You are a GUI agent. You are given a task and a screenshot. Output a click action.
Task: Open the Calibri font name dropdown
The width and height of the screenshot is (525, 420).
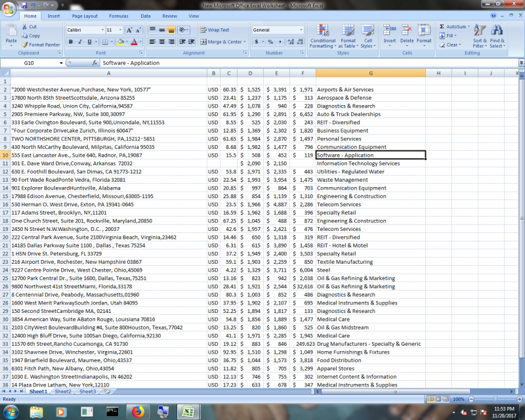pyautogui.click(x=102, y=30)
